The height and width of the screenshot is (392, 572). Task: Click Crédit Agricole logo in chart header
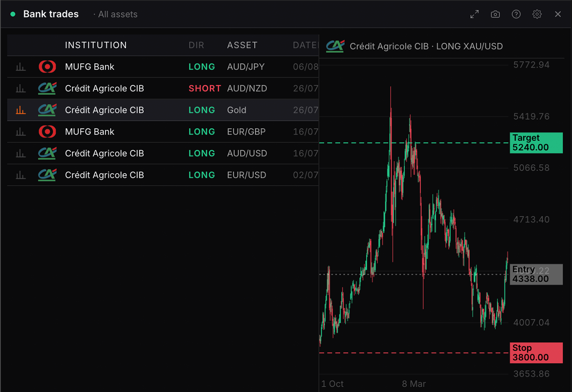(335, 46)
